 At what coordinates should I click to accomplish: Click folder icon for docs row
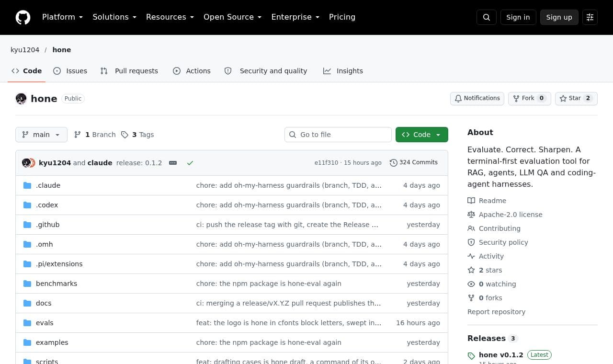tap(27, 303)
